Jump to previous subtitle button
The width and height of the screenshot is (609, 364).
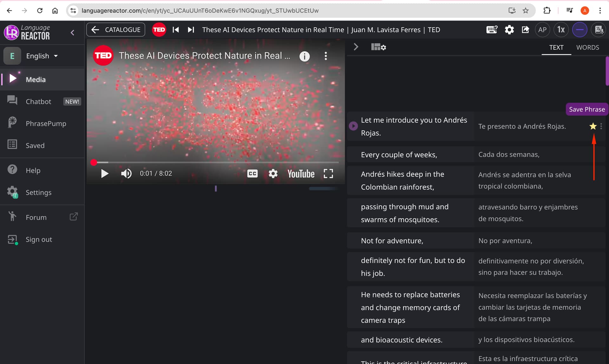pyautogui.click(x=176, y=30)
